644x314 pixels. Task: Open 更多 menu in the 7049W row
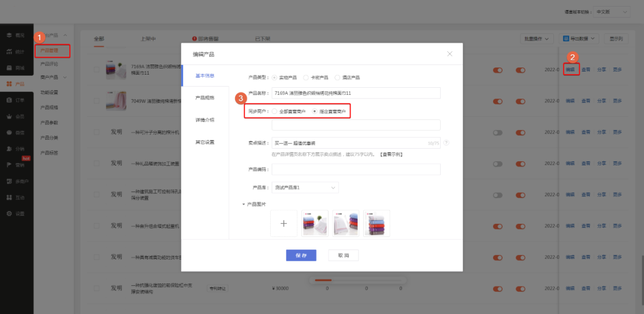pyautogui.click(x=617, y=101)
